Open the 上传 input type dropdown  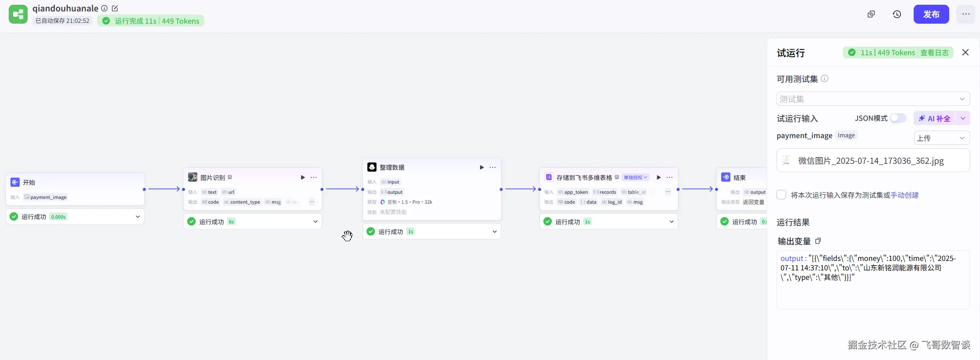click(941, 138)
